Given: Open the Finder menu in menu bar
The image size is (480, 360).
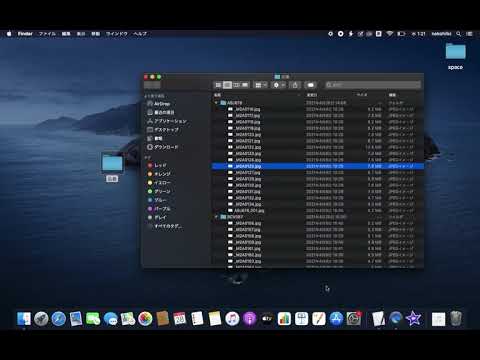Looking at the screenshot, I should click(25, 34).
